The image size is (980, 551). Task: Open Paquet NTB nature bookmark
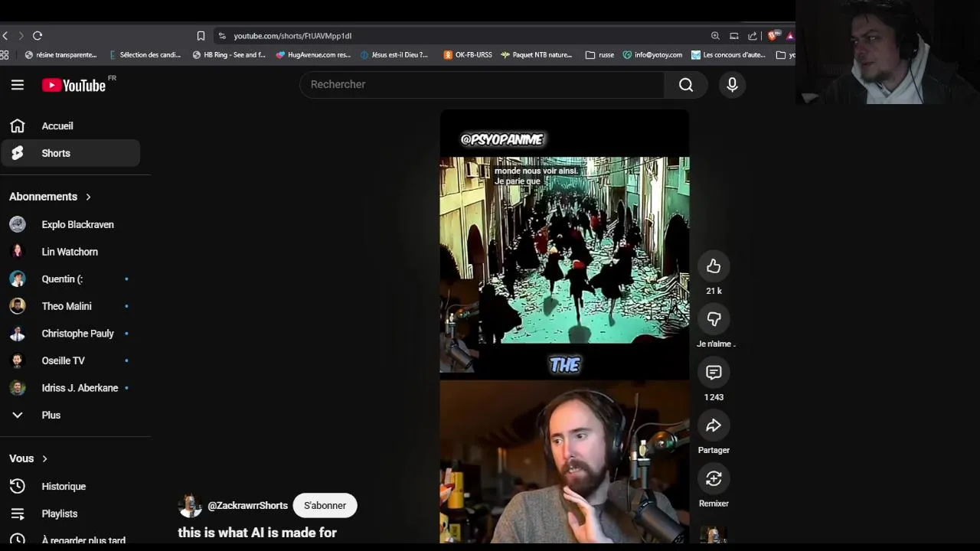pyautogui.click(x=537, y=55)
